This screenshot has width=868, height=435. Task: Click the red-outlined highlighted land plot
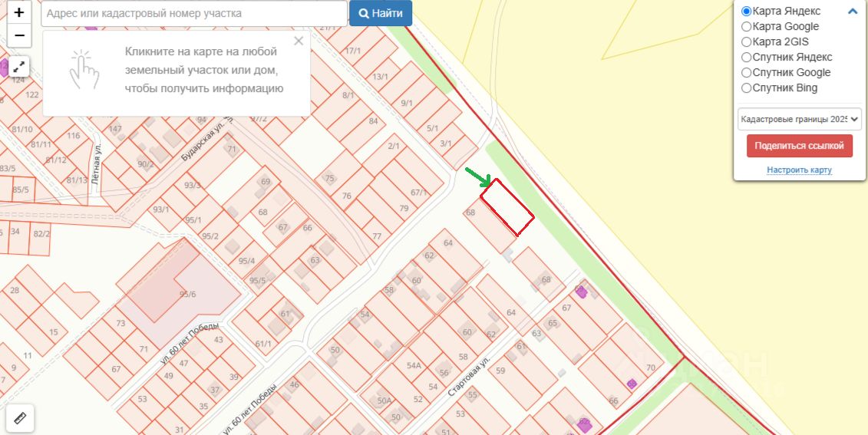pyautogui.click(x=507, y=207)
